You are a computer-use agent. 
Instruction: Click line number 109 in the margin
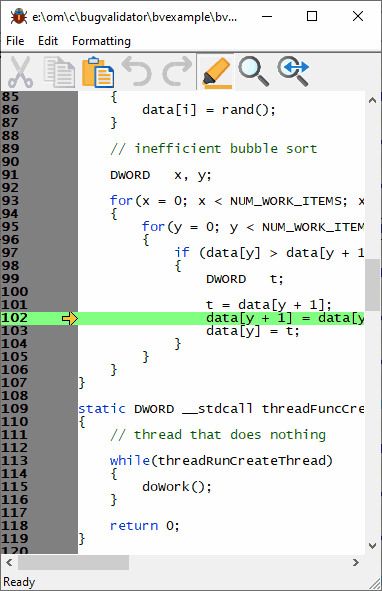15,409
